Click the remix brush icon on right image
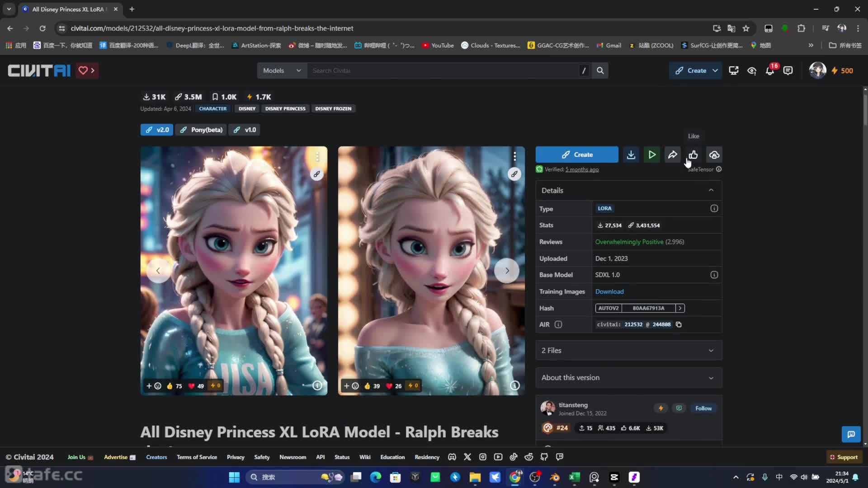The height and width of the screenshot is (488, 868). tap(514, 174)
